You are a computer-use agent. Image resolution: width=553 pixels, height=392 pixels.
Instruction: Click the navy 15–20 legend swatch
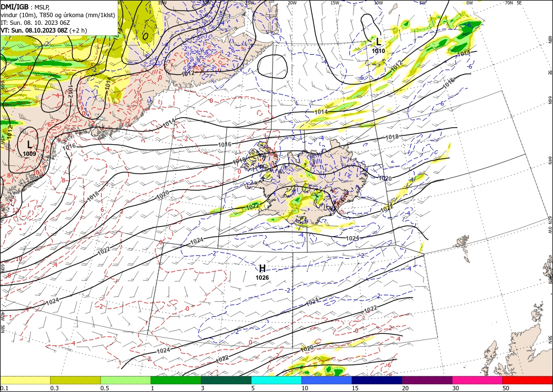point(377,380)
